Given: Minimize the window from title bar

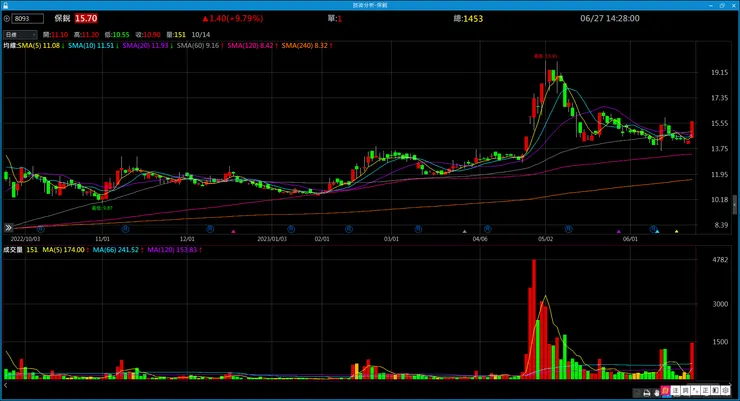Looking at the screenshot, I should coord(711,5).
